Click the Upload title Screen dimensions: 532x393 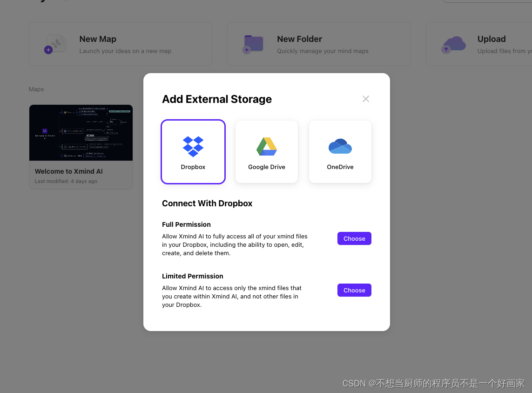(x=492, y=39)
